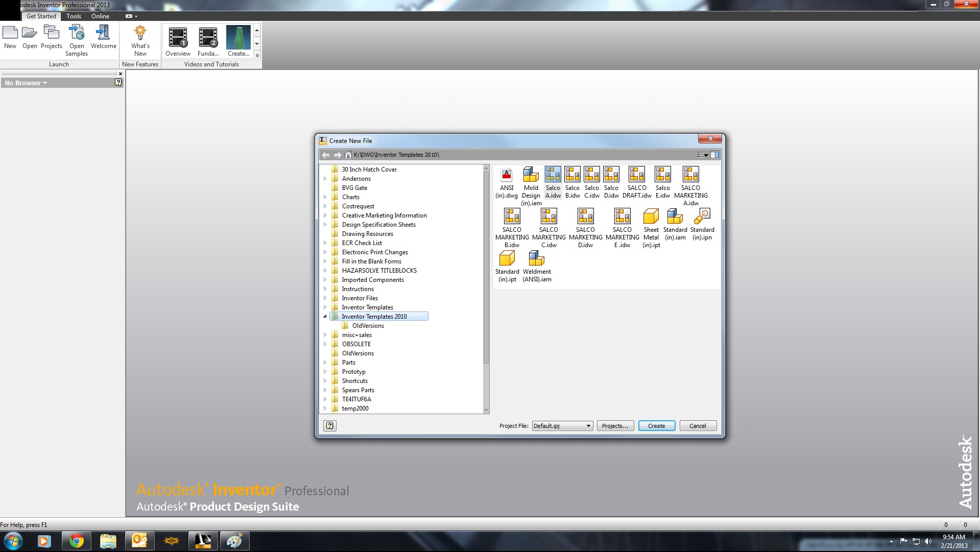Open Paint from the taskbar
Image resolution: width=980 pixels, height=552 pixels.
pyautogui.click(x=234, y=541)
